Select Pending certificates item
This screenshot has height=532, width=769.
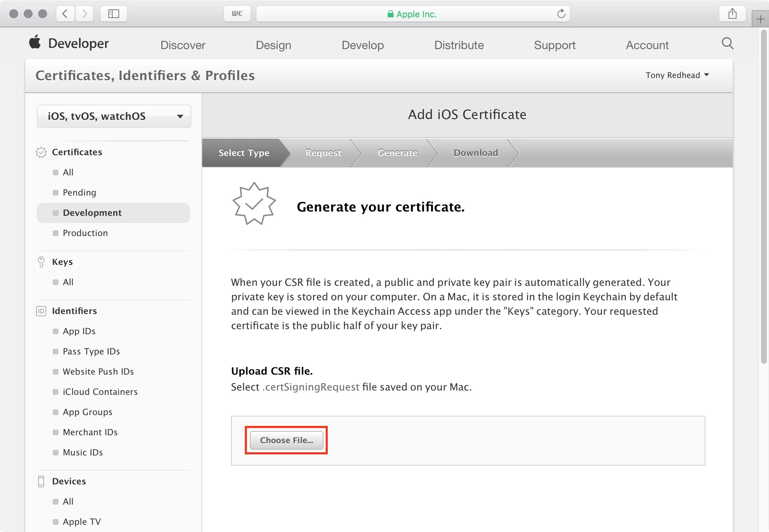[x=79, y=192]
